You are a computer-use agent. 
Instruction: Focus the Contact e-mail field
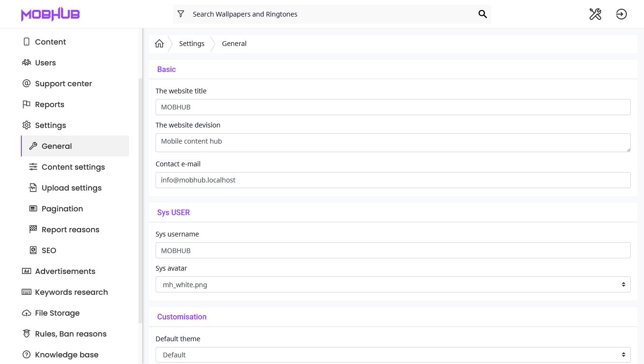tap(393, 180)
